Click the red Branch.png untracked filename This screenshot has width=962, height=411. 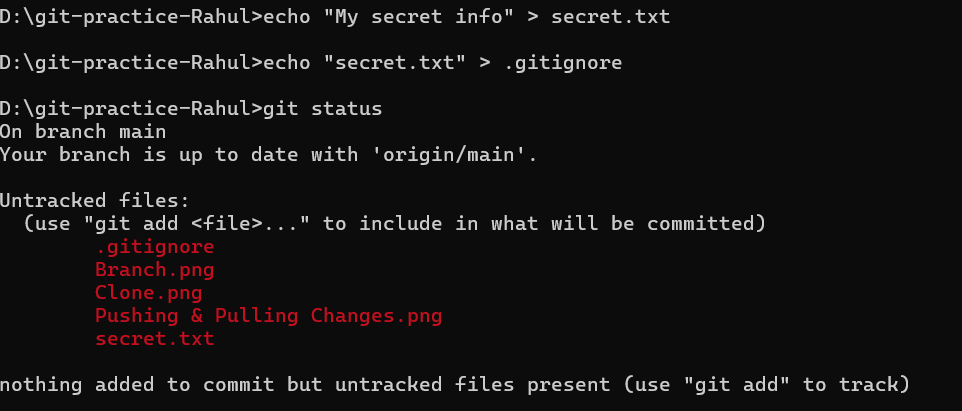[x=154, y=269]
